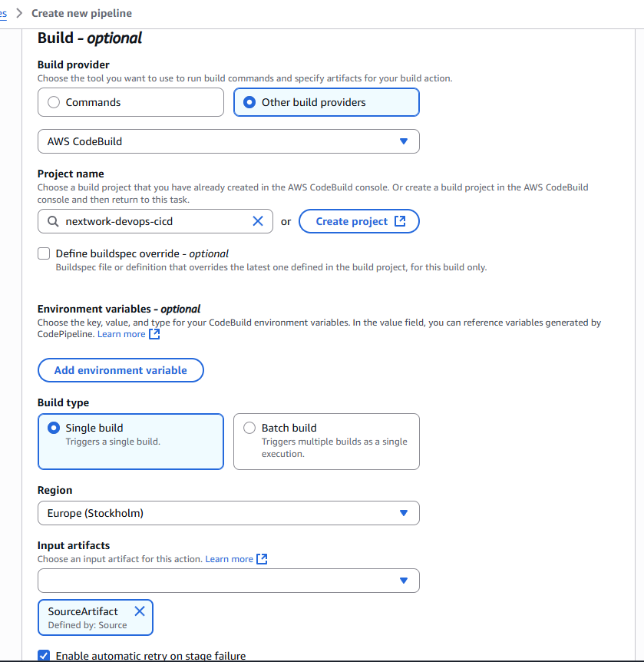
Task: Choose the Single build type
Action: coord(54,428)
